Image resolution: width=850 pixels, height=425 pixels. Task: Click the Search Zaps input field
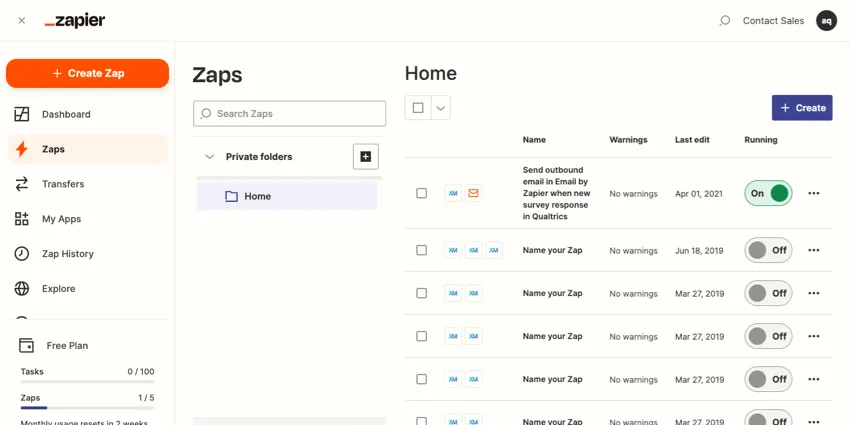click(x=290, y=114)
